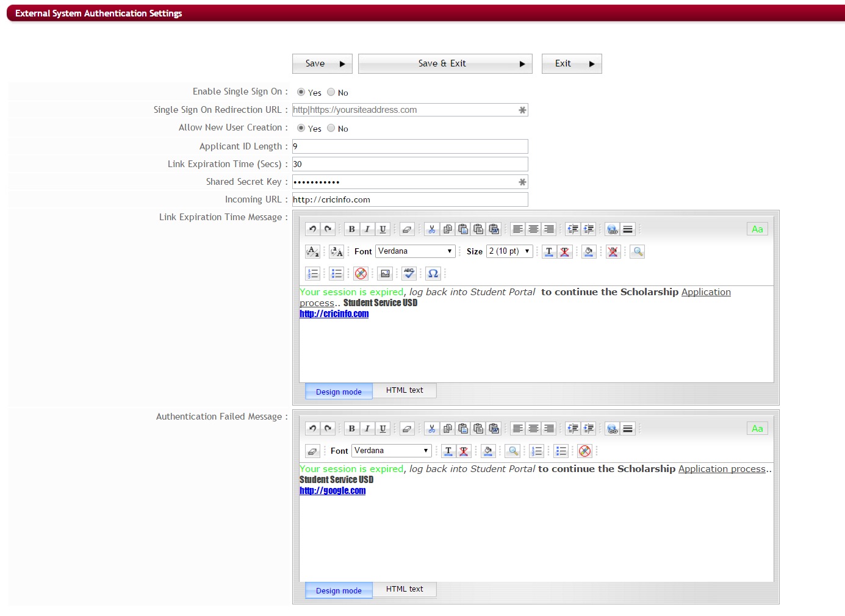This screenshot has height=616, width=845.
Task: Click insert hyperlink icon in Link Expiration editor
Action: (612, 229)
